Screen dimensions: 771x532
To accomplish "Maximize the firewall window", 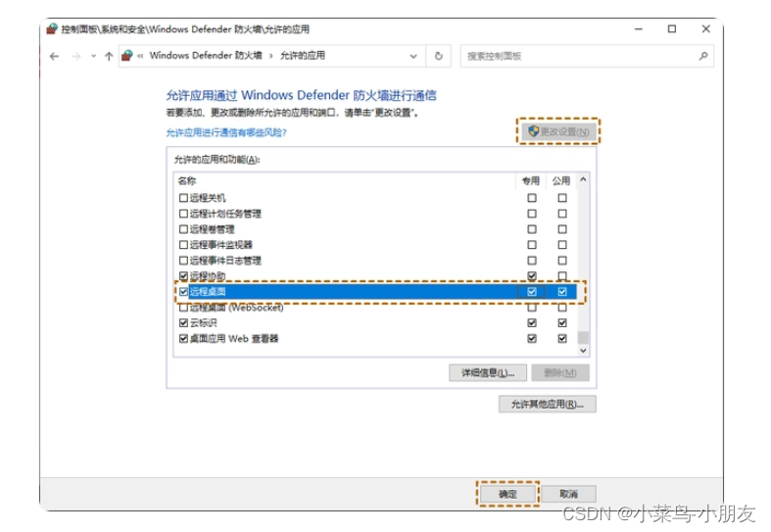I will [672, 29].
